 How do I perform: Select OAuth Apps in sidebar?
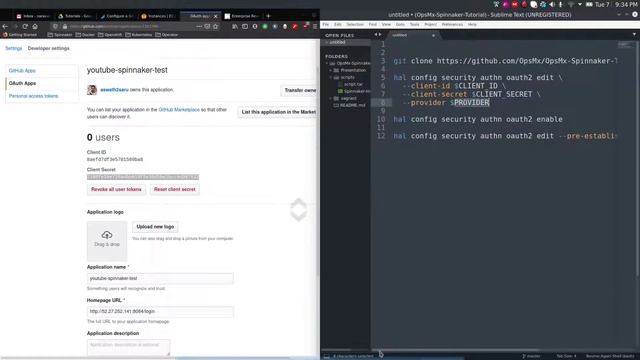tap(22, 83)
